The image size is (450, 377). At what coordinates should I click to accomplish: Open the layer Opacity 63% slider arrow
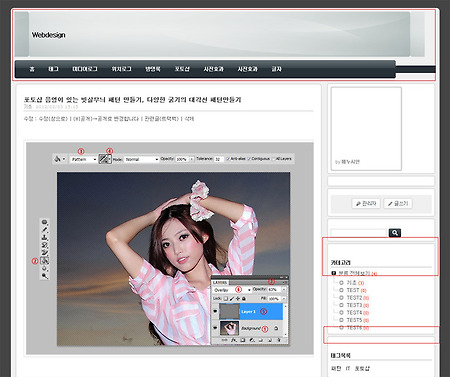click(284, 289)
